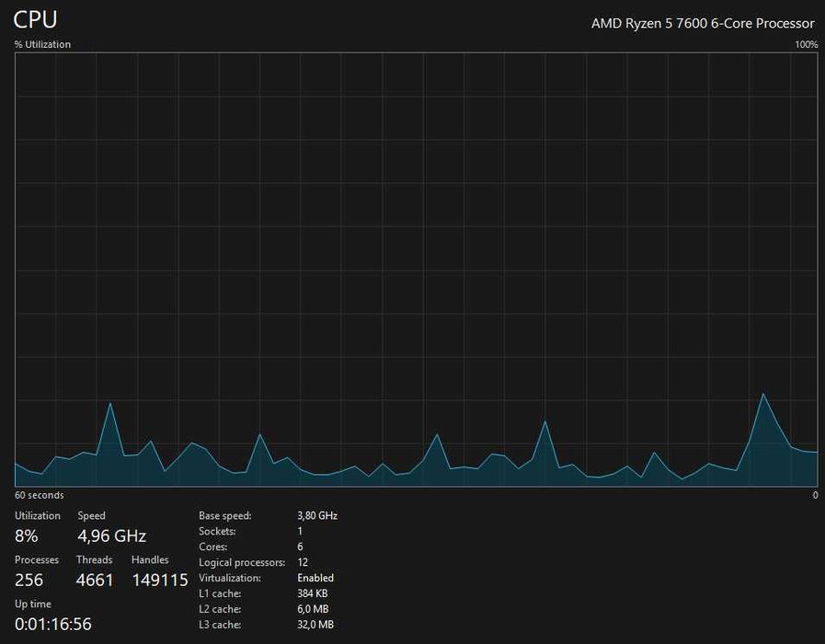The image size is (825, 644).
Task: Click the Processes count 256
Action: tap(29, 580)
